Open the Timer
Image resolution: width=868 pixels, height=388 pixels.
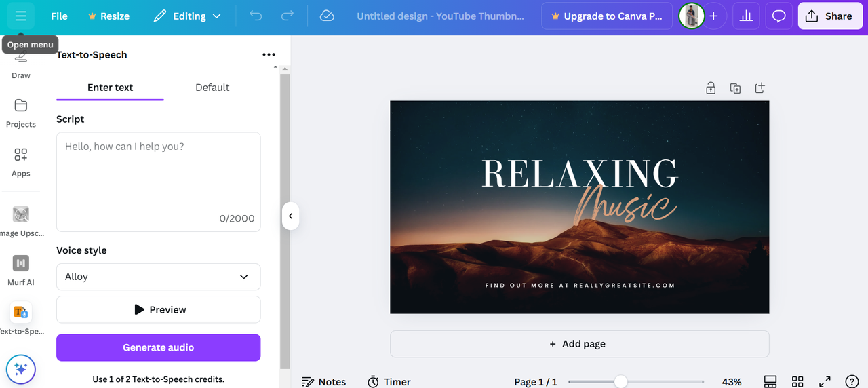(389, 382)
